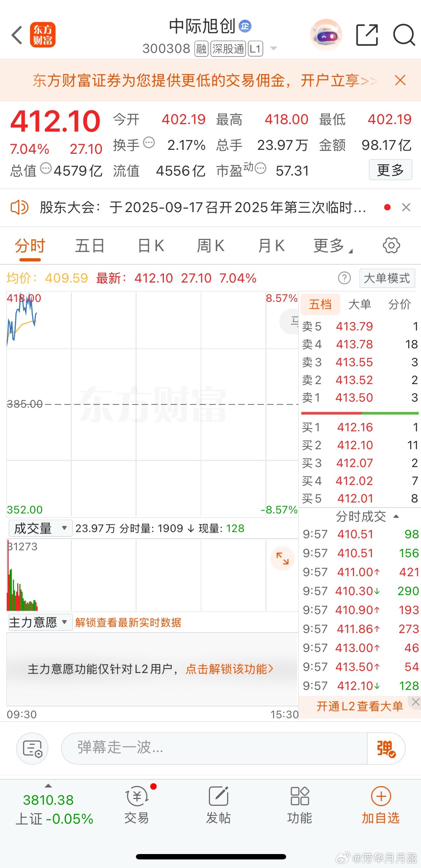This screenshot has width=421, height=868.
Task: Open the 东方财富 logo home
Action: 43,35
